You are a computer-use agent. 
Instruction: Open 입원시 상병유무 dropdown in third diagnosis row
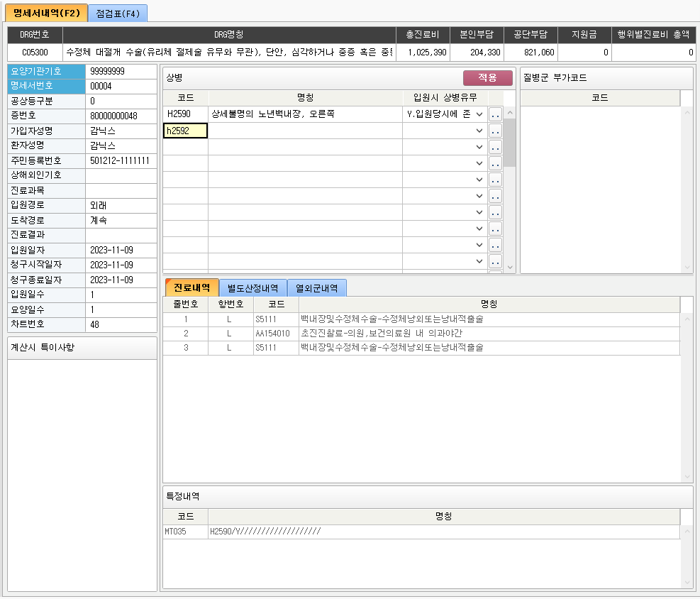480,147
